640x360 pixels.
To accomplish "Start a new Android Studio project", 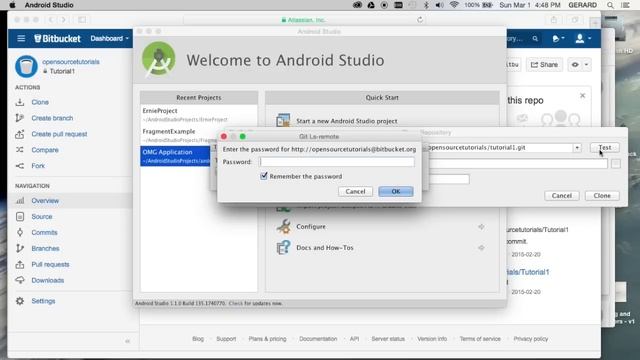I will [347, 121].
